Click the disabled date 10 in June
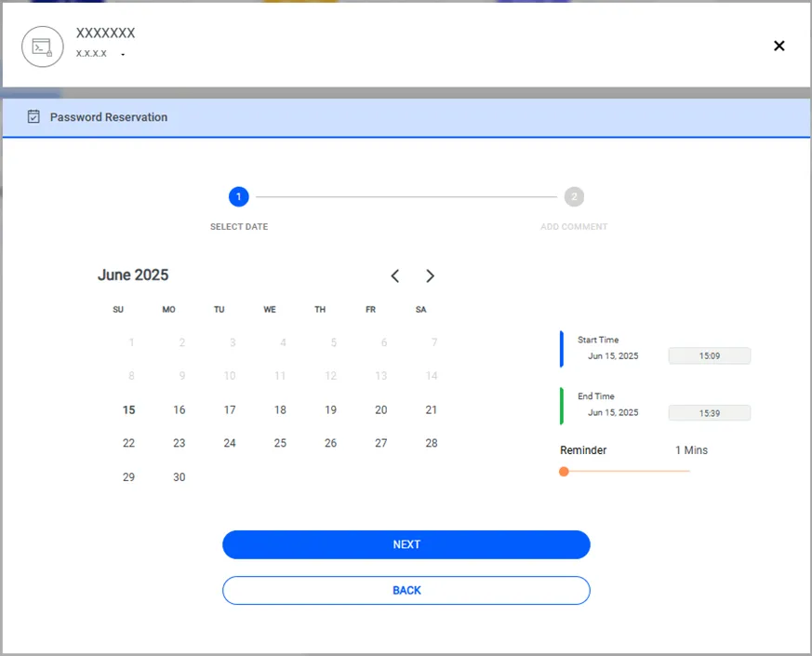Viewport: 812px width, 656px height. (230, 376)
